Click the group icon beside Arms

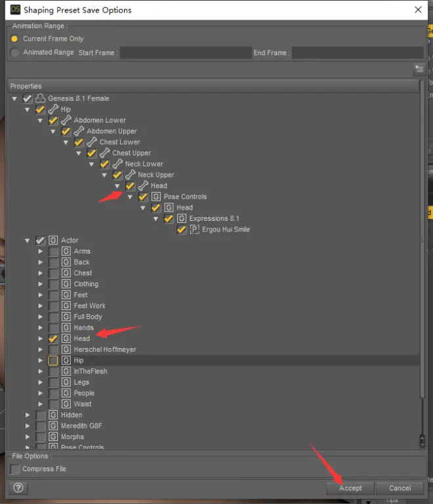pyautogui.click(x=66, y=252)
